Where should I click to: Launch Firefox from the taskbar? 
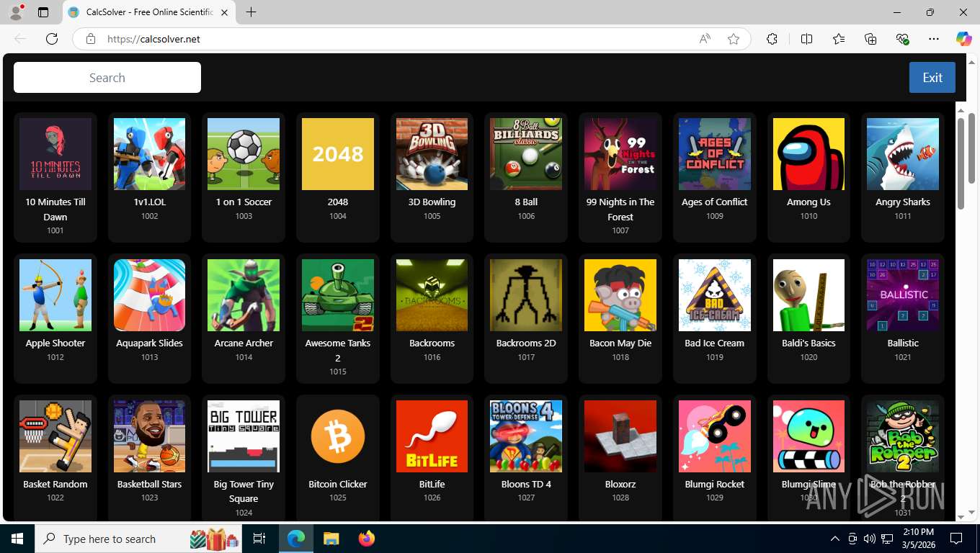click(x=367, y=539)
